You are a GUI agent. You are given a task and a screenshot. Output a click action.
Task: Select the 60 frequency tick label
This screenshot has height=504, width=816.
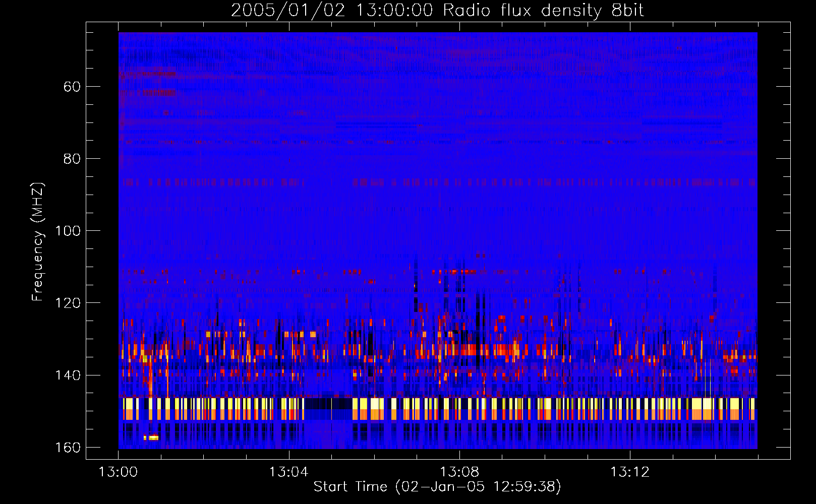[72, 87]
